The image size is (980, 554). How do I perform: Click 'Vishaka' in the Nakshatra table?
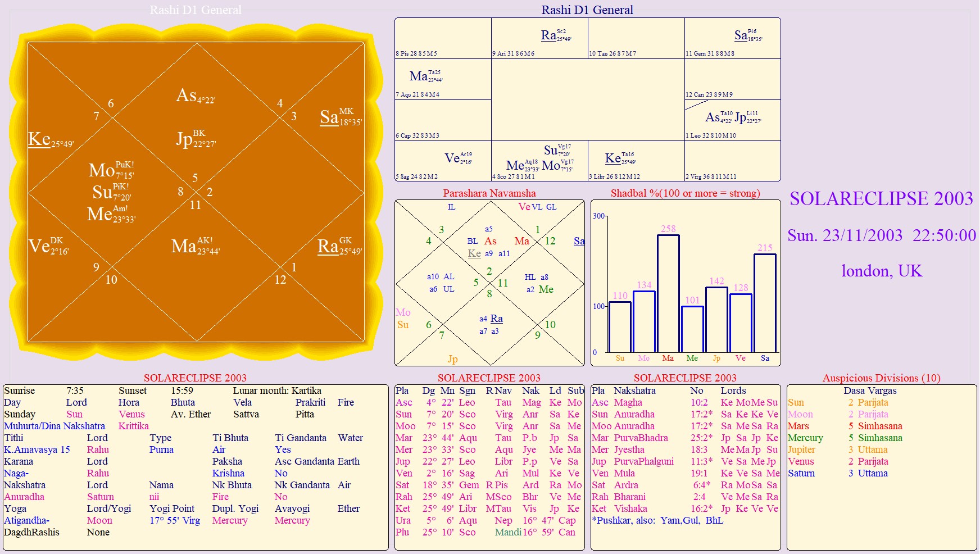pos(630,508)
